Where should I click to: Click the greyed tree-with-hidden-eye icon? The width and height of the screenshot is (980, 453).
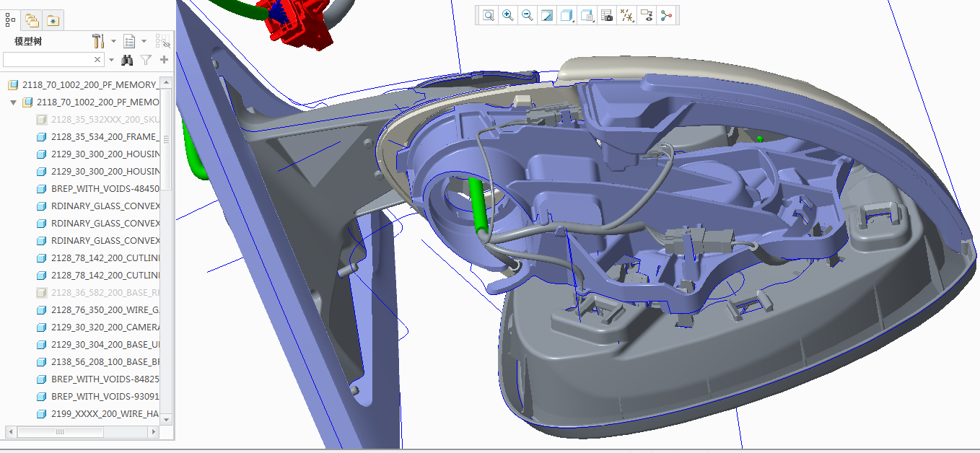[x=162, y=41]
